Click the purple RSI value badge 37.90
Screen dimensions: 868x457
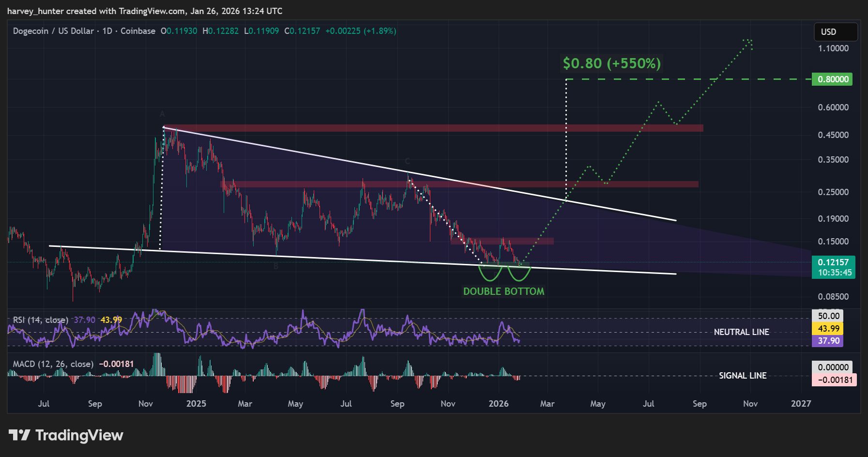[826, 342]
